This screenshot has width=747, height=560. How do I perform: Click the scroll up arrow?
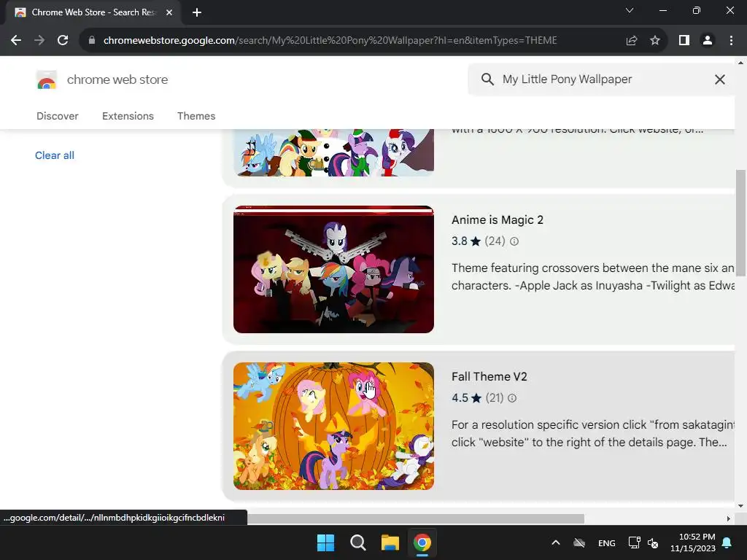pos(740,63)
